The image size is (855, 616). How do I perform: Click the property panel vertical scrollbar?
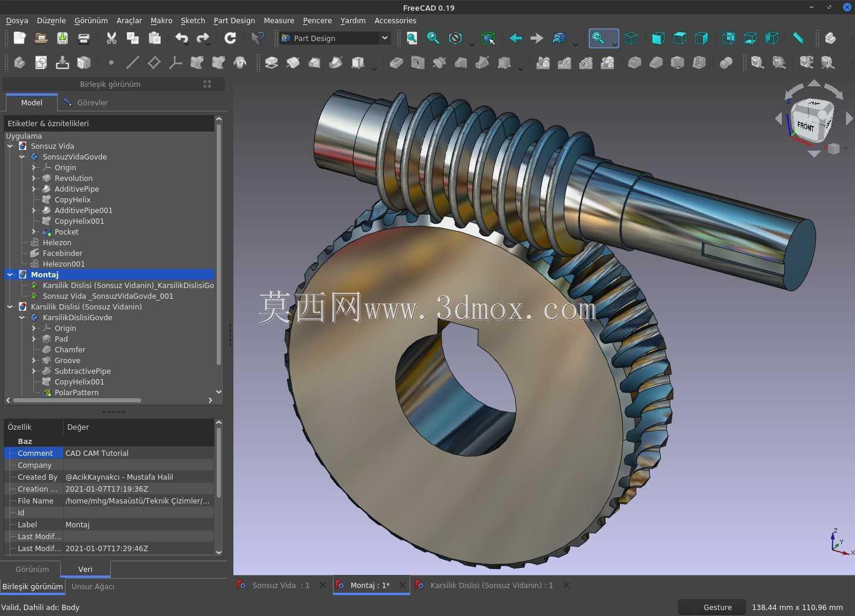tap(219, 462)
